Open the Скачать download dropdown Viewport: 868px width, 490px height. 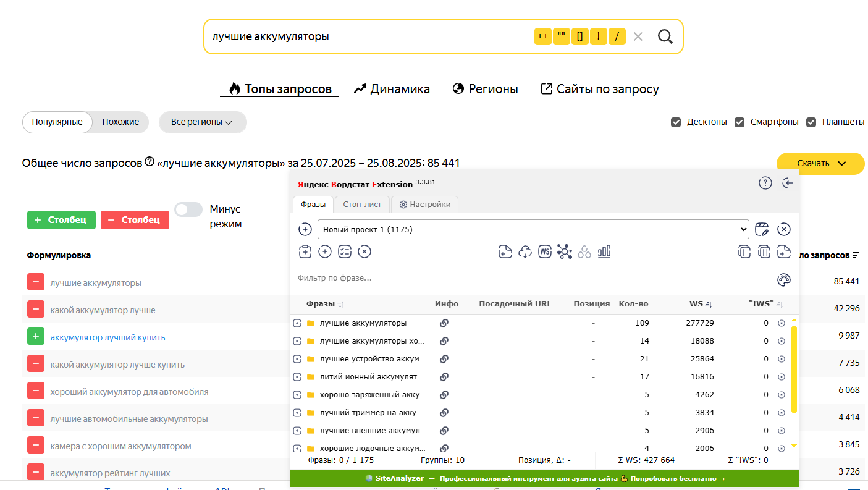[x=820, y=163]
